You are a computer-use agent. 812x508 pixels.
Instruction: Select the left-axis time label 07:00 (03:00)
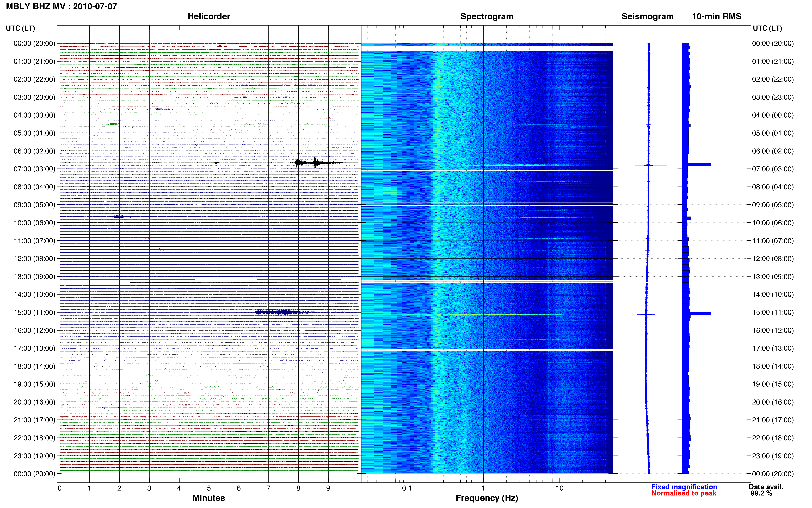pyautogui.click(x=34, y=169)
